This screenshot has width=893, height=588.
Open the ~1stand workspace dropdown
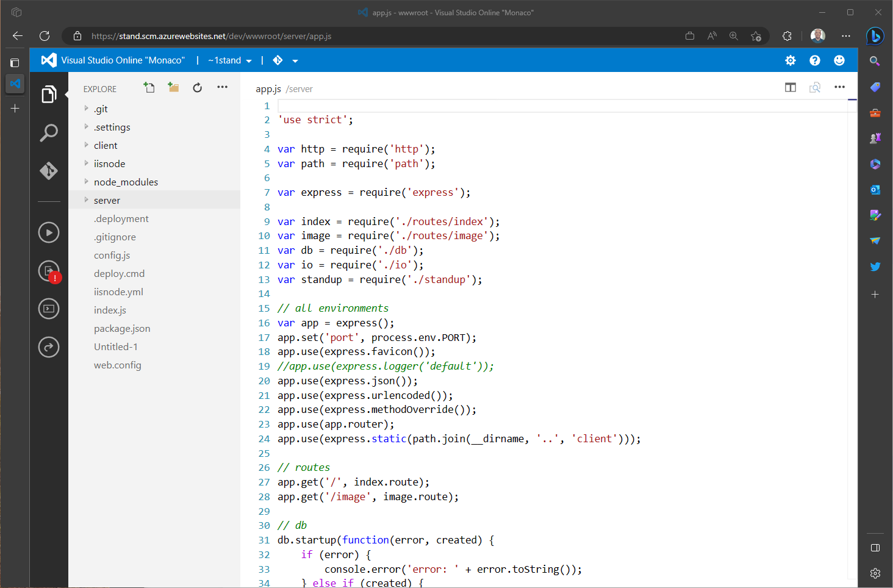point(229,60)
